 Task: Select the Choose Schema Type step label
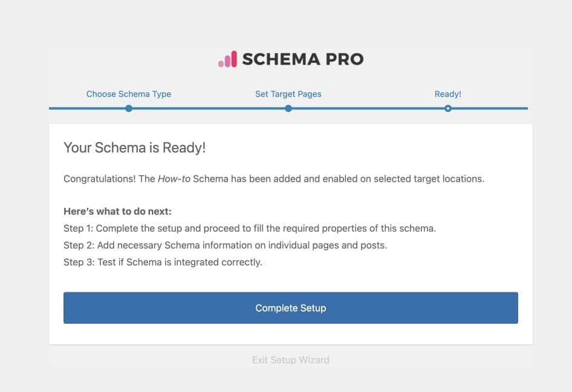128,94
